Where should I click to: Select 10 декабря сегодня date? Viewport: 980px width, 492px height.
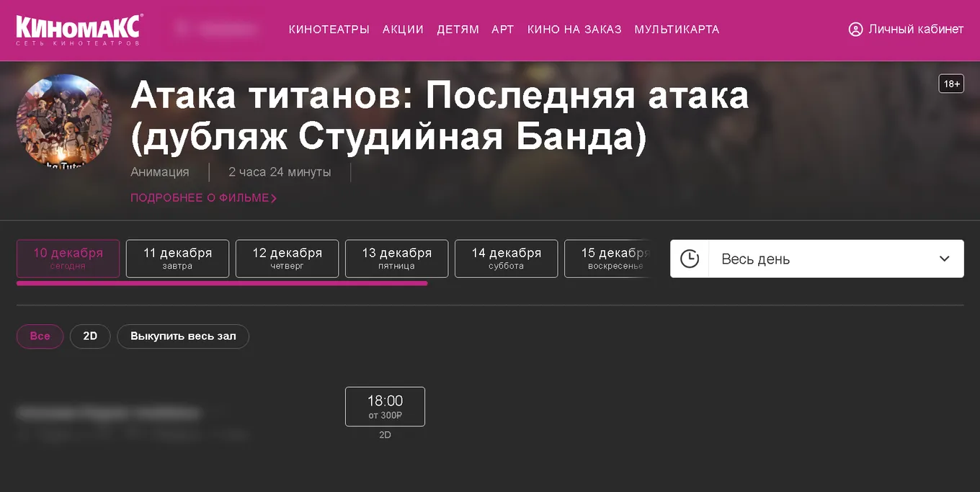(68, 259)
